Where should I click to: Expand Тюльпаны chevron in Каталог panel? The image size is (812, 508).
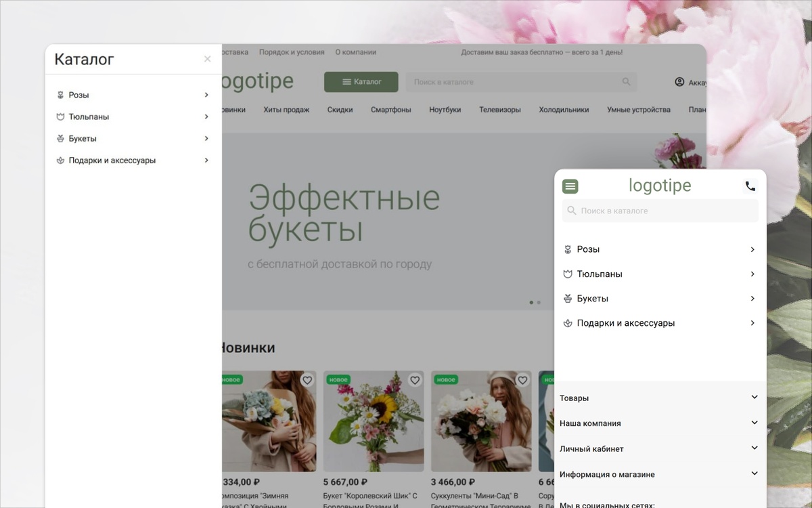click(x=206, y=117)
